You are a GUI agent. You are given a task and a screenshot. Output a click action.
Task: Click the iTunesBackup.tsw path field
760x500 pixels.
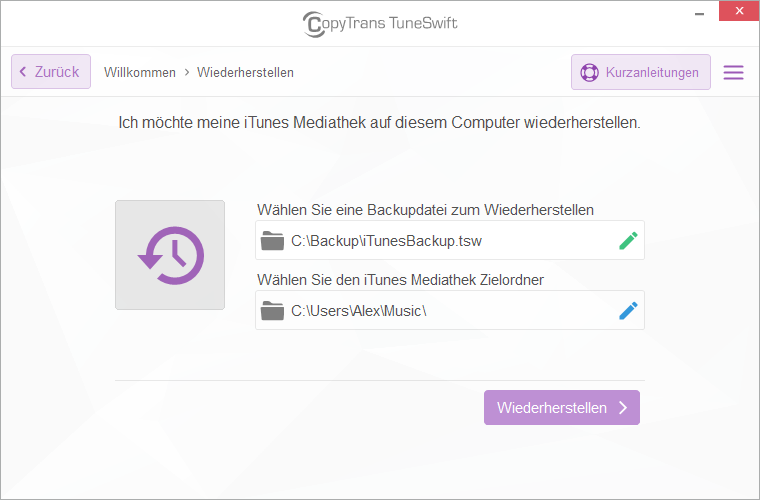[x=450, y=240]
